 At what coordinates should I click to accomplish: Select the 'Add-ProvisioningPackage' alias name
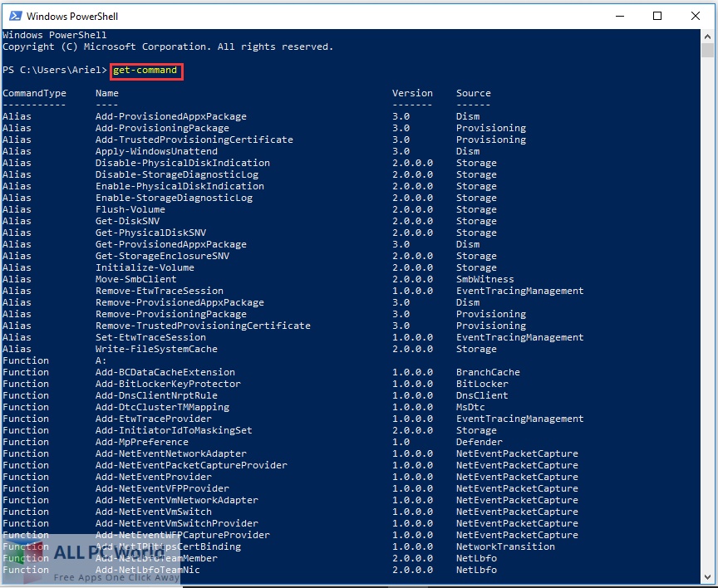click(x=162, y=128)
